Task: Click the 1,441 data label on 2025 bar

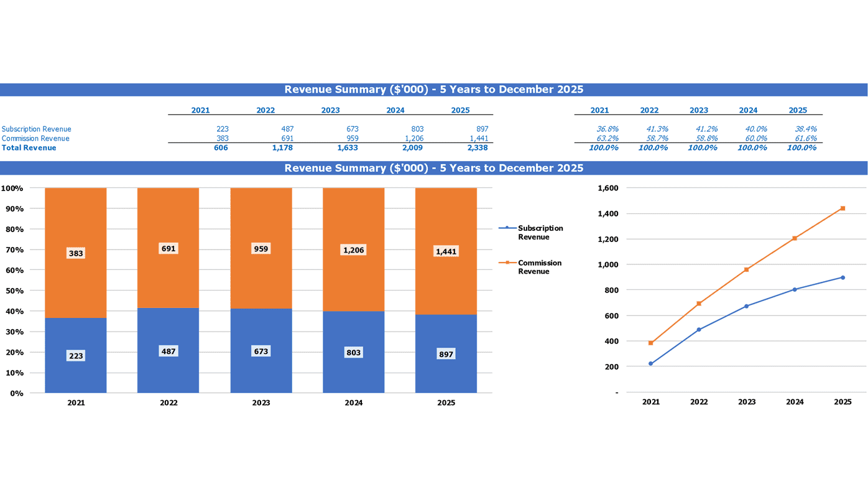Action: pos(446,251)
